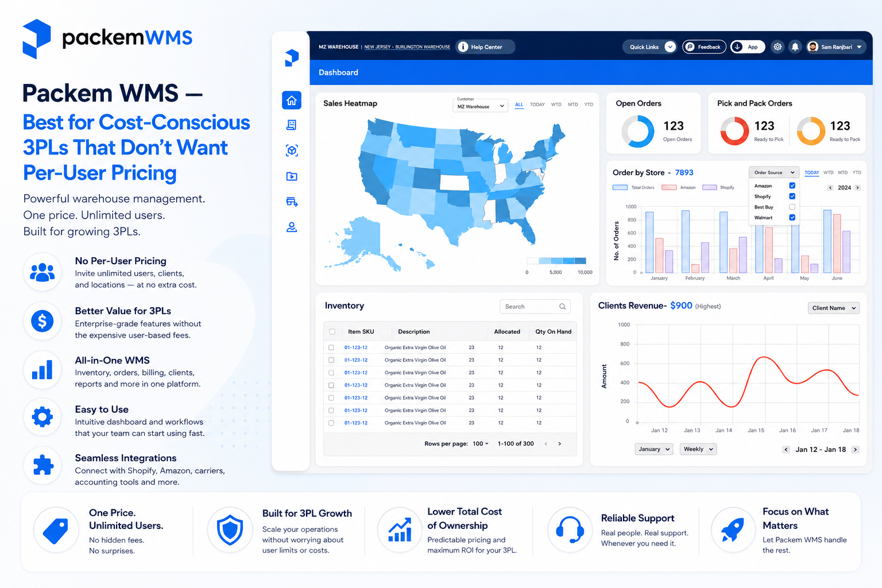Image resolution: width=882 pixels, height=588 pixels.
Task: Go to next Inventory page
Action: (560, 444)
